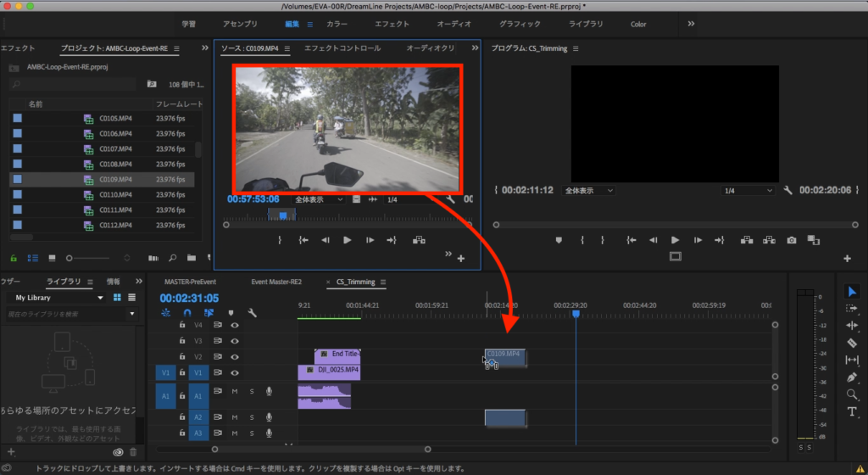
Task: Select the Razor tool in the tools panel
Action: [x=852, y=343]
